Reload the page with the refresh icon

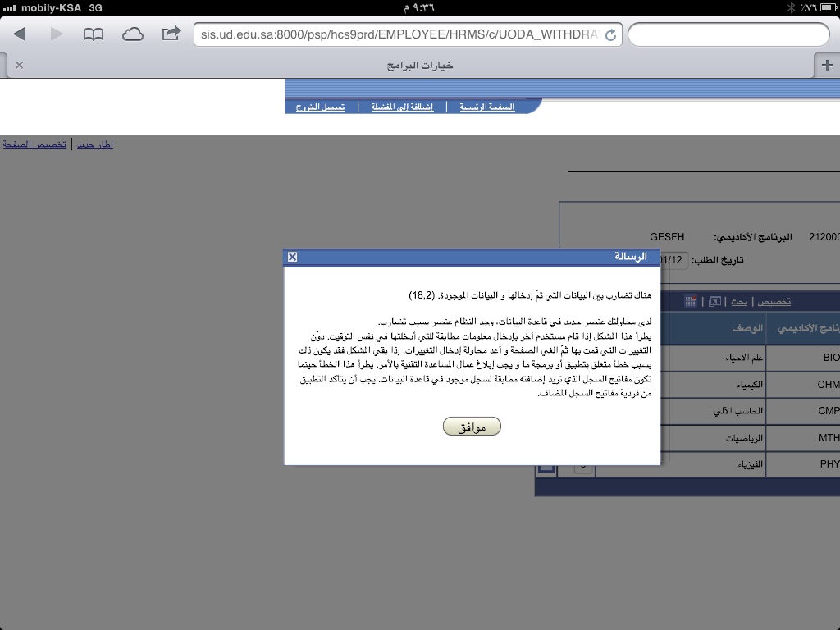(610, 34)
